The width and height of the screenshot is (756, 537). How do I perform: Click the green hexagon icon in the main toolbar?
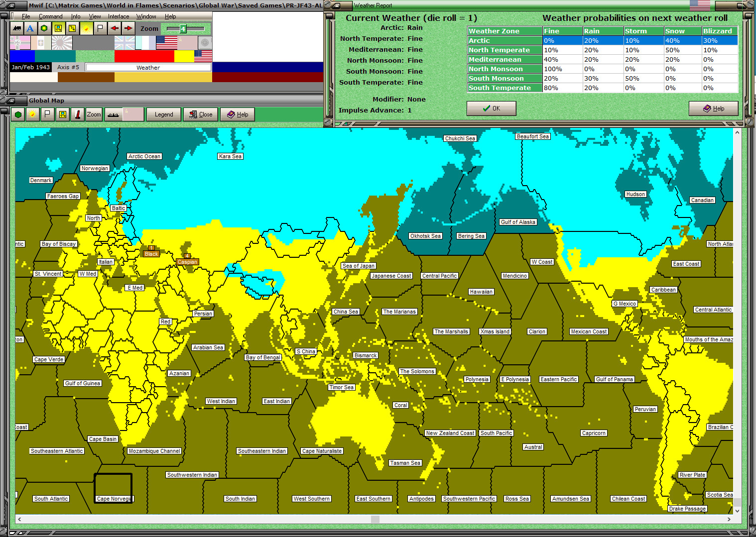click(44, 28)
